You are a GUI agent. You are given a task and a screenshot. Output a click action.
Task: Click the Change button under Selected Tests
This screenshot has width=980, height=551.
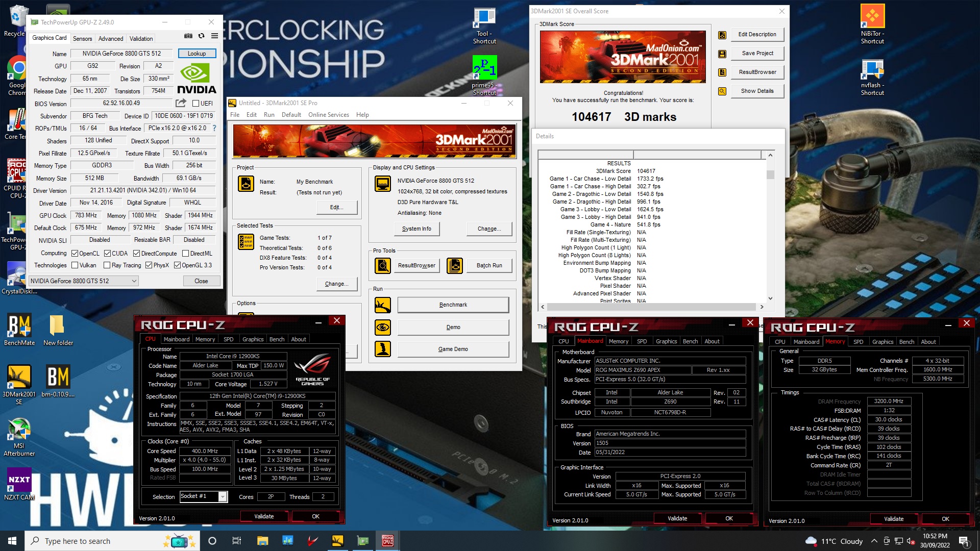coord(337,284)
